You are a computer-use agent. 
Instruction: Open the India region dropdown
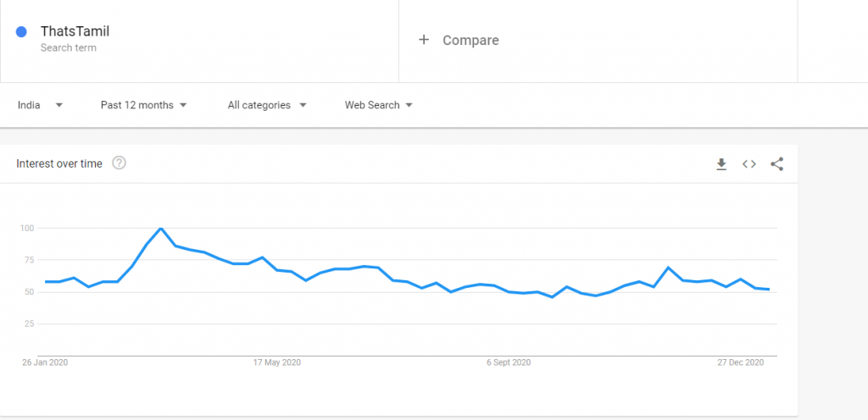tap(40, 105)
